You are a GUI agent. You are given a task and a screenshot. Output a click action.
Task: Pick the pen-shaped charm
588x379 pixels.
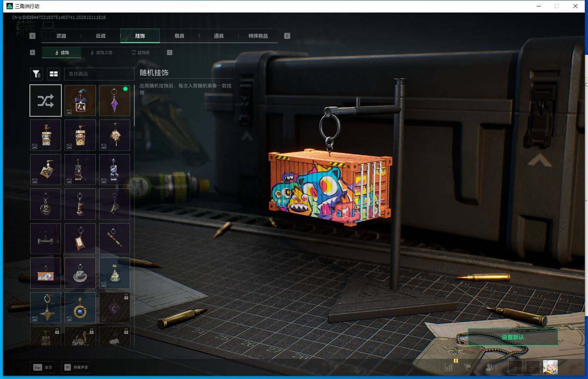tap(115, 239)
